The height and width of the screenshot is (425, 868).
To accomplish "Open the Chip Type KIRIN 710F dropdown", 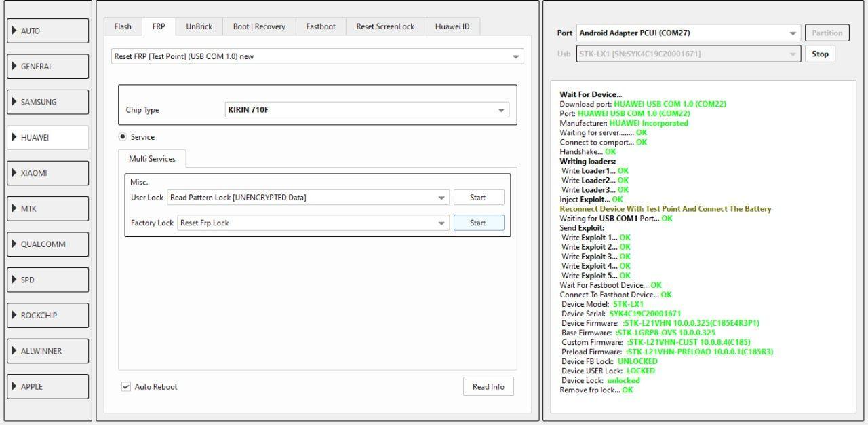I will [x=366, y=110].
